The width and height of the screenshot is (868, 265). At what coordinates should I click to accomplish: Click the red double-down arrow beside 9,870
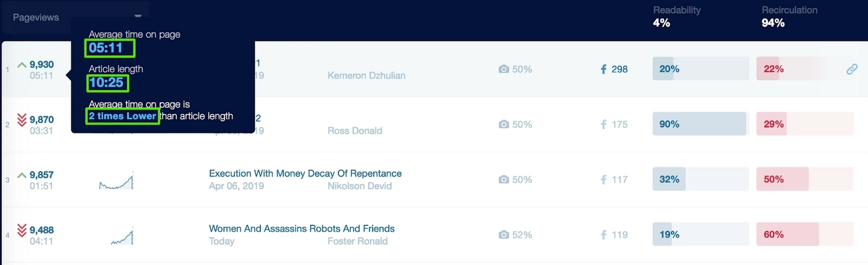coord(22,120)
